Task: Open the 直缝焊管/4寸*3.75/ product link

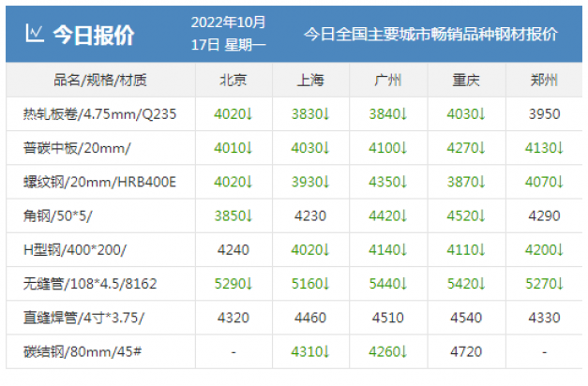Action: click(x=84, y=317)
